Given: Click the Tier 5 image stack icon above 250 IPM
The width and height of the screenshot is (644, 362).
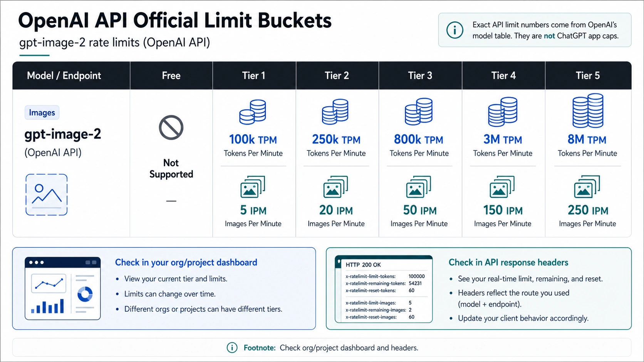Looking at the screenshot, I should tap(587, 187).
